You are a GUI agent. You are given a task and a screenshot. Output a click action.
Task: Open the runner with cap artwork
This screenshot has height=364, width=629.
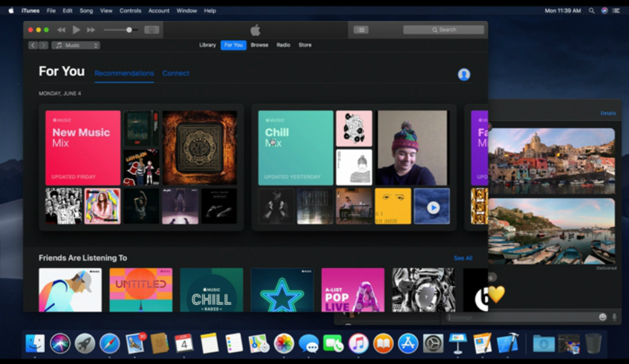coord(70,290)
